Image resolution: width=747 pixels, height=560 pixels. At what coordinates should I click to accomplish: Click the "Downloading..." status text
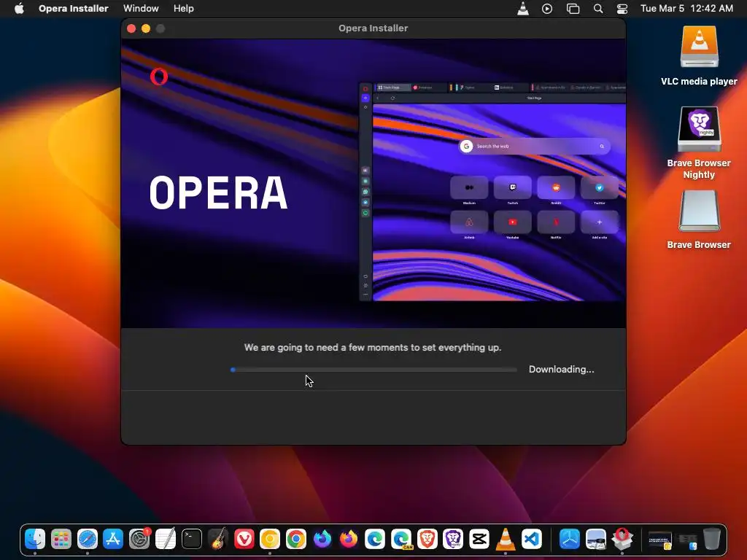[x=561, y=370]
